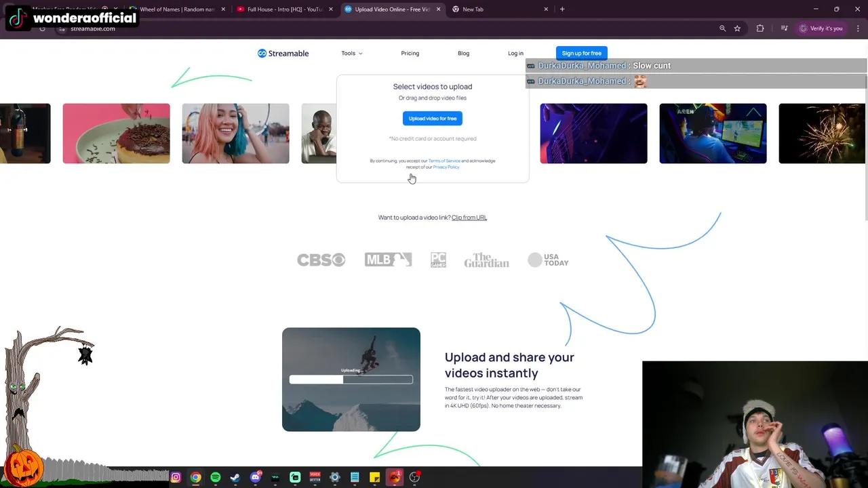Select the guitar player video thumbnail
Viewport: 868px width, 488px height.
click(593, 134)
